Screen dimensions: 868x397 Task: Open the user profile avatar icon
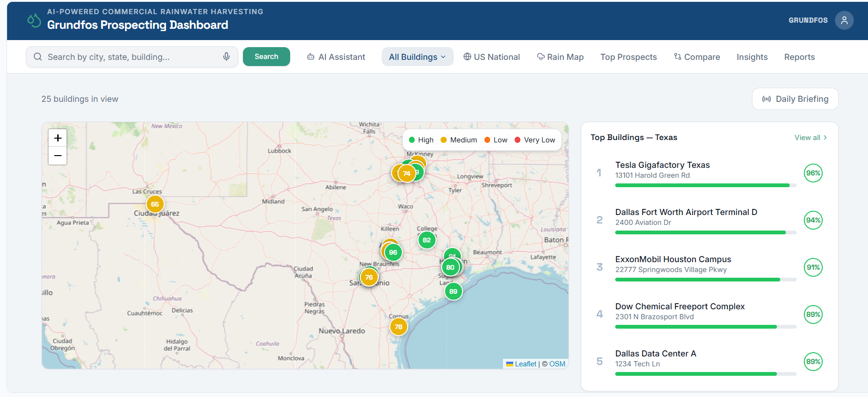(844, 20)
